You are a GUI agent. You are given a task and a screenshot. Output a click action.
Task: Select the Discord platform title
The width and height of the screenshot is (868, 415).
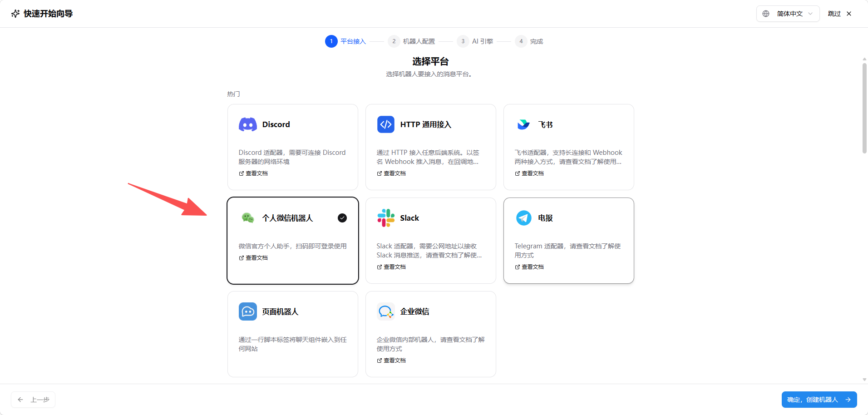tap(276, 124)
